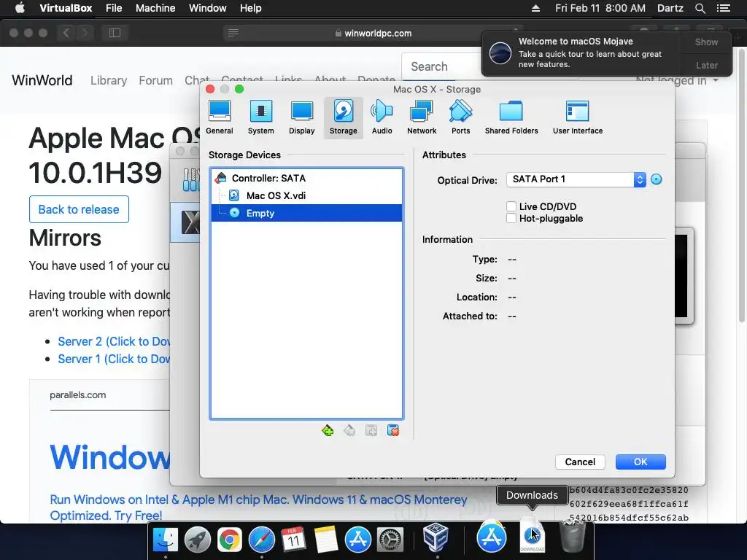Open the Trash in the Dock
The height and width of the screenshot is (560, 747).
(572, 537)
